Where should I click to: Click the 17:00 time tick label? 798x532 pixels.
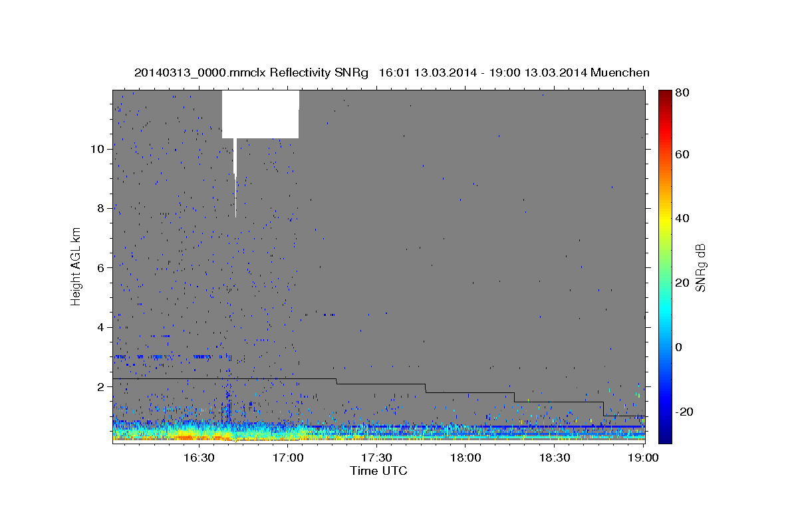click(289, 458)
